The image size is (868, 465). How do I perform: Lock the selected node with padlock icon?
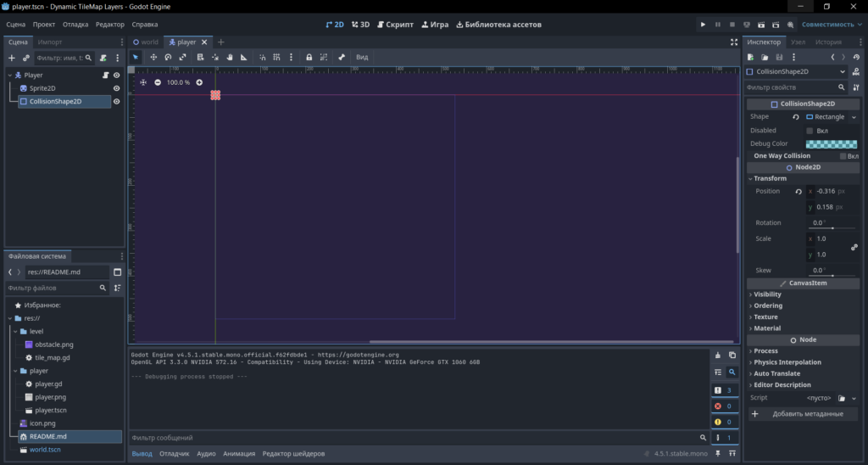[x=309, y=57]
